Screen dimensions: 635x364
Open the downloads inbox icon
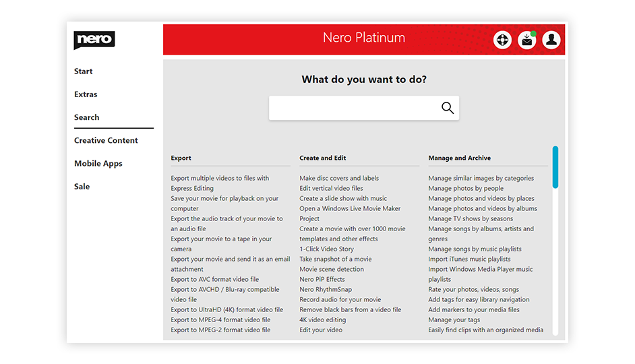click(x=527, y=40)
